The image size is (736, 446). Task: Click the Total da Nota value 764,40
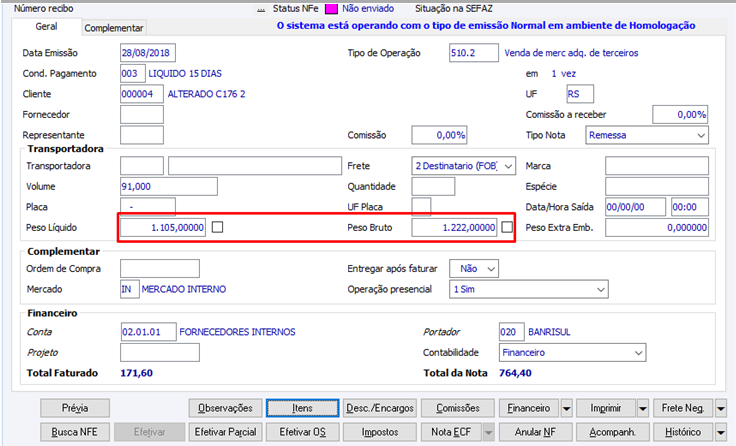point(515,373)
